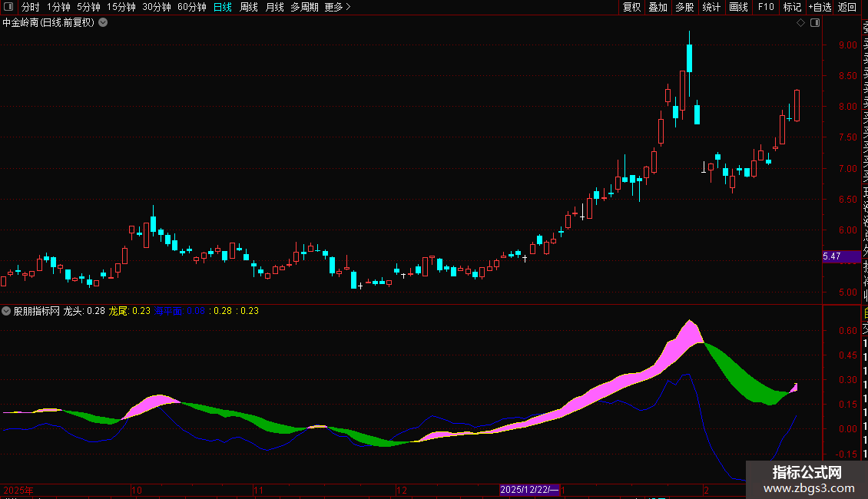Click the 返回 back button
Viewport: 868px width, 499px height.
pyautogui.click(x=847, y=7)
